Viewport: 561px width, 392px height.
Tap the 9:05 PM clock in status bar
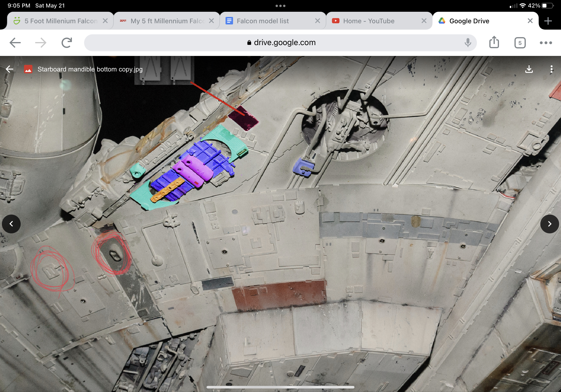pos(19,5)
